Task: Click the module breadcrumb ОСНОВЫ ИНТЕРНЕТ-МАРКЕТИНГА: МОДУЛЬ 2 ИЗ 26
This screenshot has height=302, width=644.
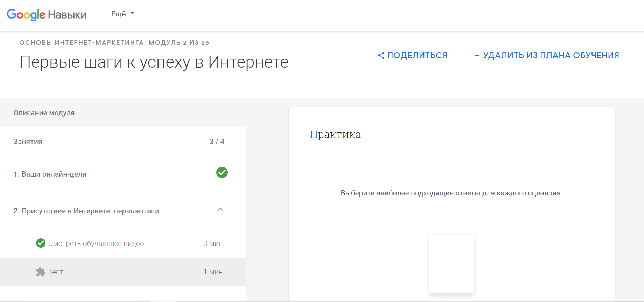Action: pos(114,43)
